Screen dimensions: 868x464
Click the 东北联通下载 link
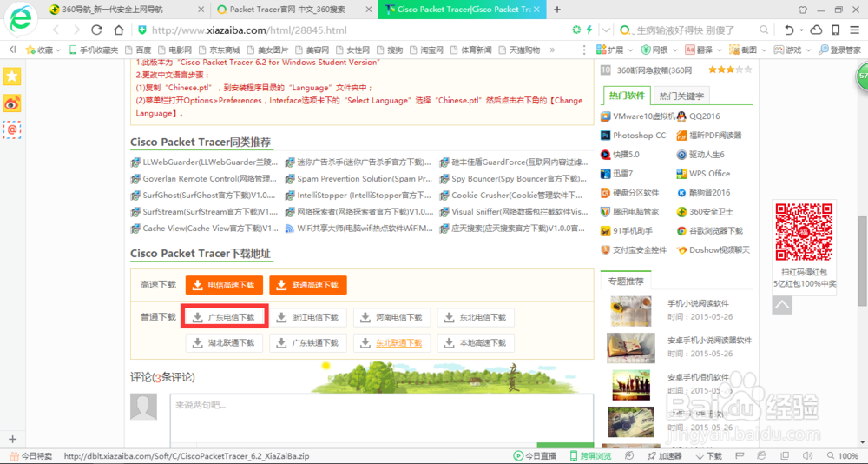(398, 343)
